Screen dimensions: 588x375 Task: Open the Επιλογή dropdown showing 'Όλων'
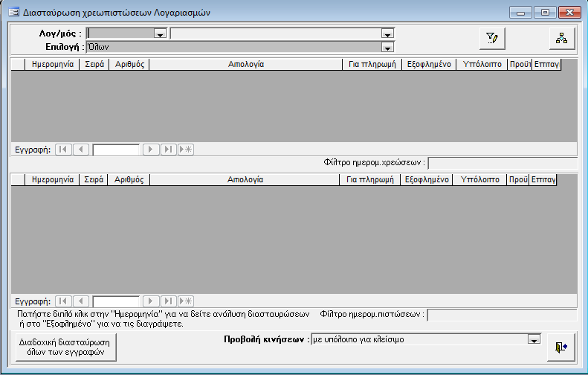387,47
